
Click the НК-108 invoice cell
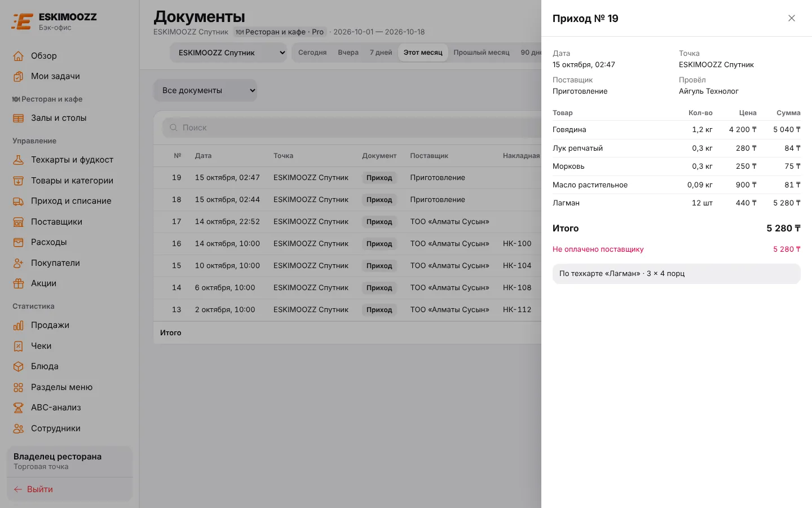pyautogui.click(x=517, y=288)
